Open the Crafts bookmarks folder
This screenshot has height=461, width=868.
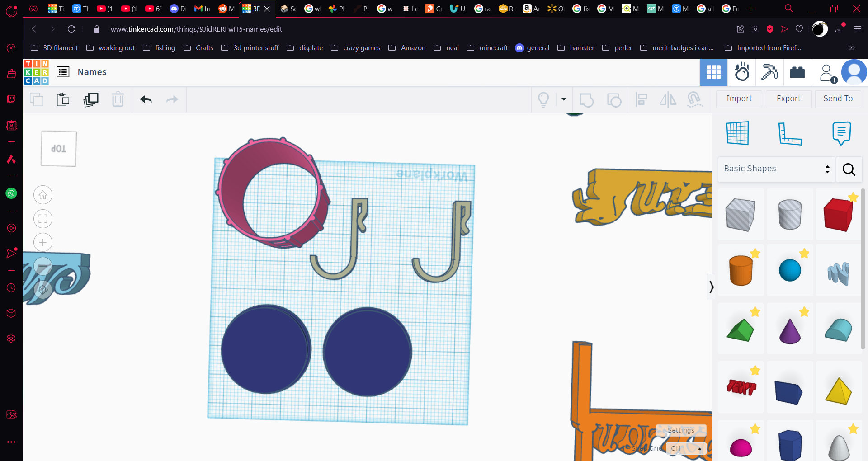(198, 48)
